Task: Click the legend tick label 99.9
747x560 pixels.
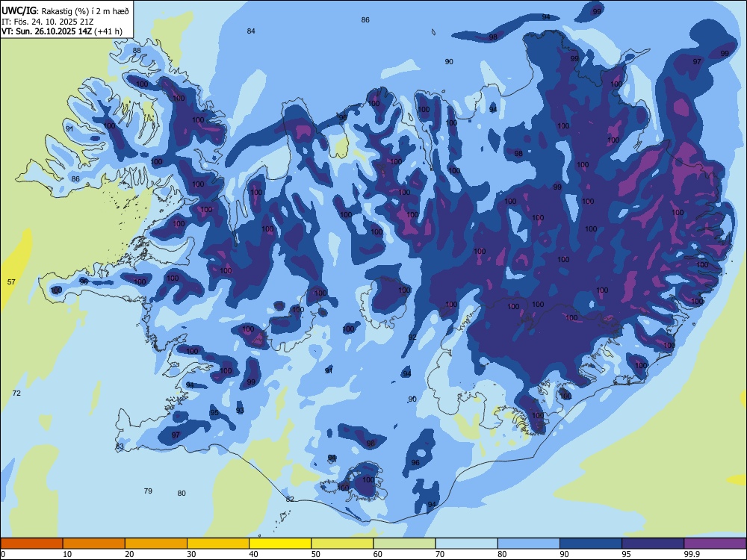Action: pyautogui.click(x=692, y=554)
